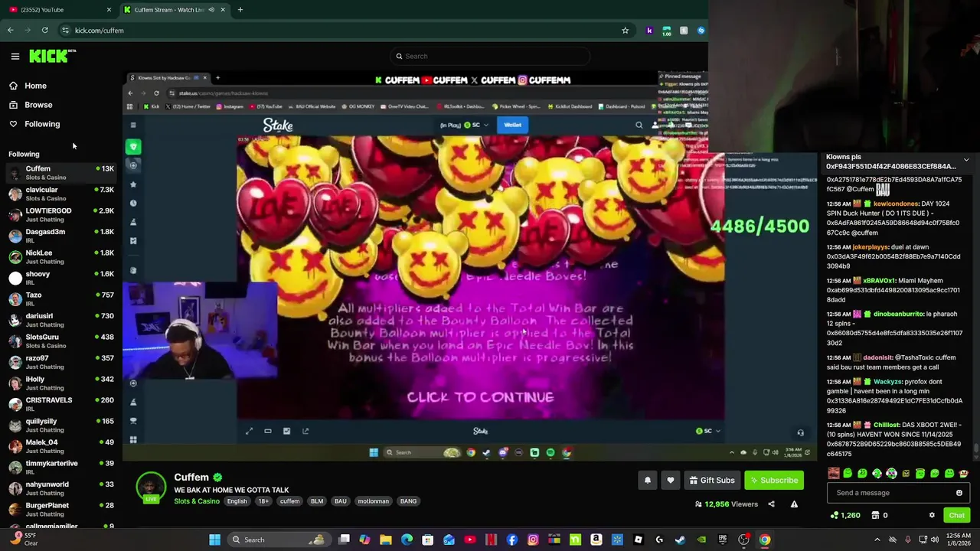The height and width of the screenshot is (551, 980).
Task: Subscribe to Cuffem channel
Action: 774,480
